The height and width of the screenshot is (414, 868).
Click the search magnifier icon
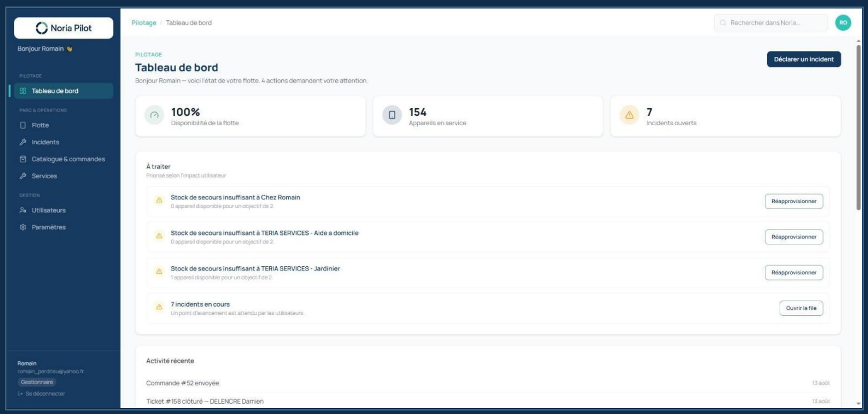(723, 23)
